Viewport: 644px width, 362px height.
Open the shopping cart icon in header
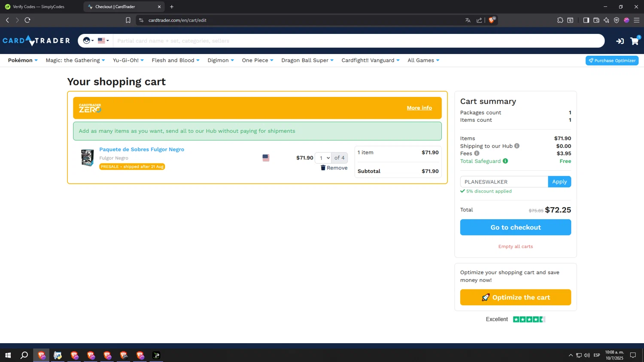[635, 41]
